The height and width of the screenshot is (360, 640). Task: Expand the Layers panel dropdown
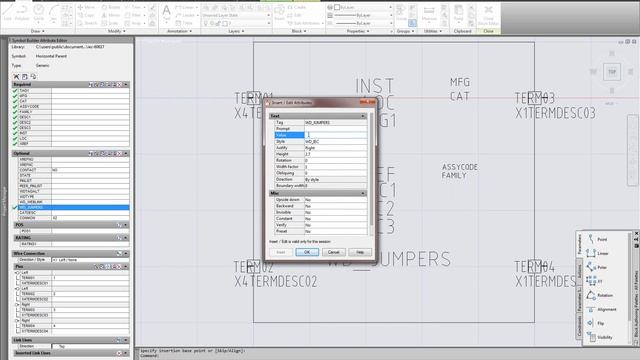pyautogui.click(x=236, y=31)
